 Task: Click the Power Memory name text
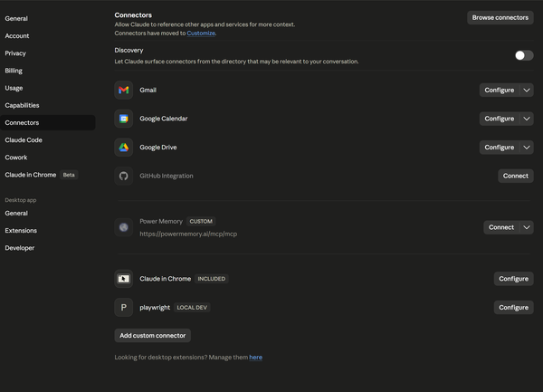[x=161, y=221]
